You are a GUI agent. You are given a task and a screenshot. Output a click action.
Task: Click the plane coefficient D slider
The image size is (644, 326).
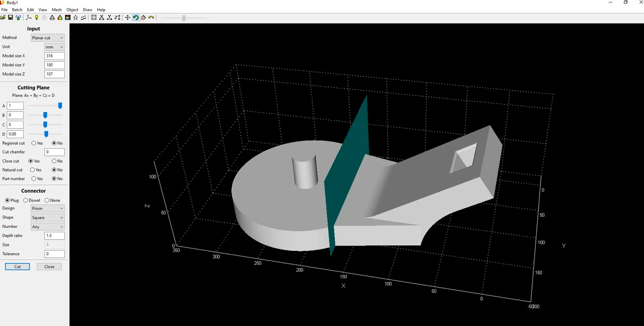point(45,134)
